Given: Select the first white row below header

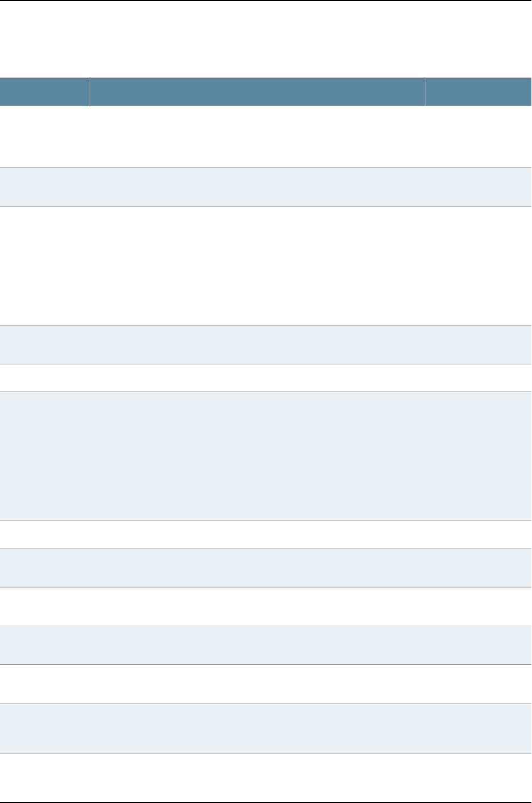Looking at the screenshot, I should [266, 136].
